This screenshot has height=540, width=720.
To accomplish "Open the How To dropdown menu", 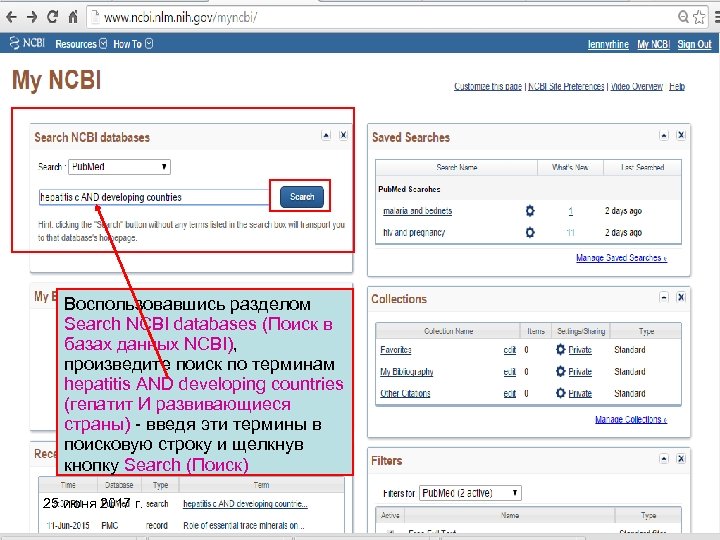I will 133,44.
